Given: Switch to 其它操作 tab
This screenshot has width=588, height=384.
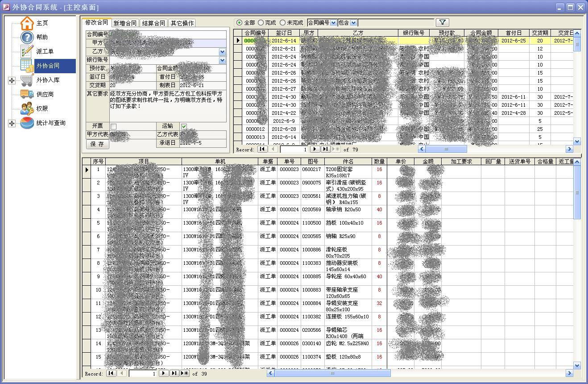Looking at the screenshot, I should coord(182,23).
